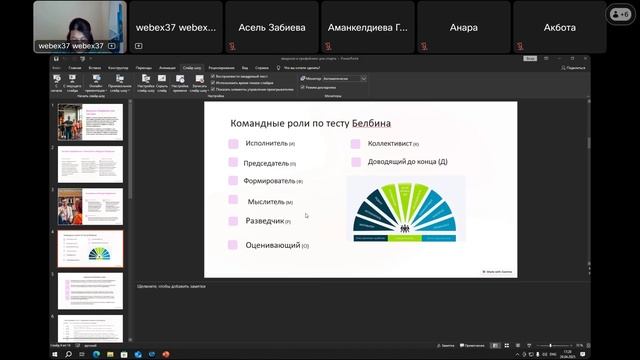Screen dimensions: 640x360
Task: Click the Share (Поделиться) button
Action: (x=573, y=68)
